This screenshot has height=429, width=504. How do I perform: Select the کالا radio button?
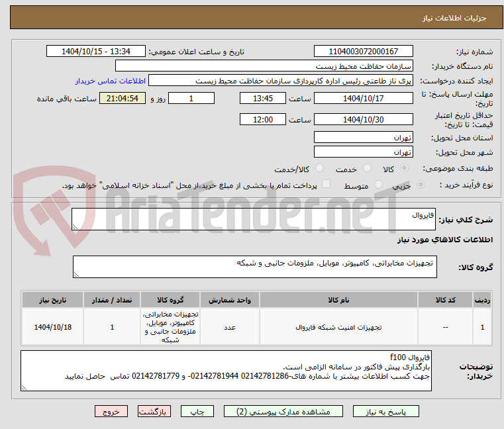click(x=405, y=168)
